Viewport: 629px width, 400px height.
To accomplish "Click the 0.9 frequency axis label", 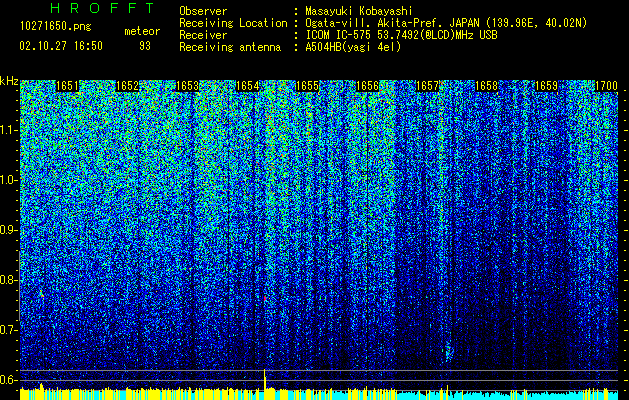I will [x=9, y=230].
